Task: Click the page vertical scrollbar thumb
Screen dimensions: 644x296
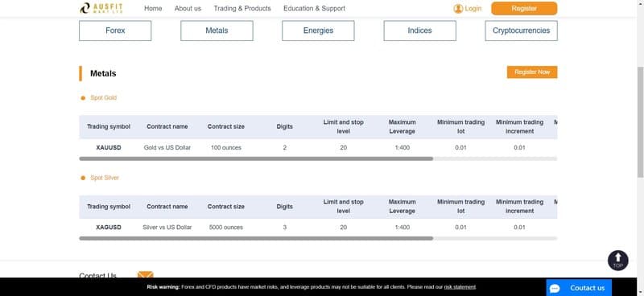Action: click(640, 121)
